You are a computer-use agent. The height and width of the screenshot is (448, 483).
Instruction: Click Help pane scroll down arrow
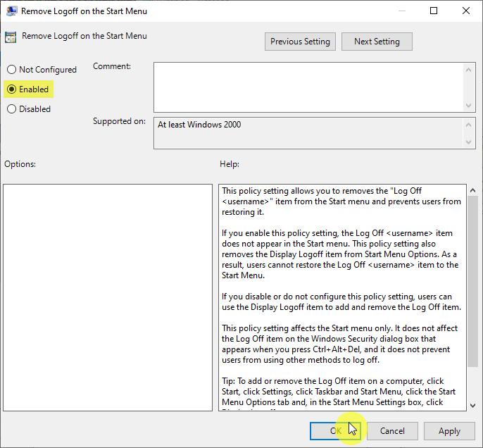pos(472,405)
